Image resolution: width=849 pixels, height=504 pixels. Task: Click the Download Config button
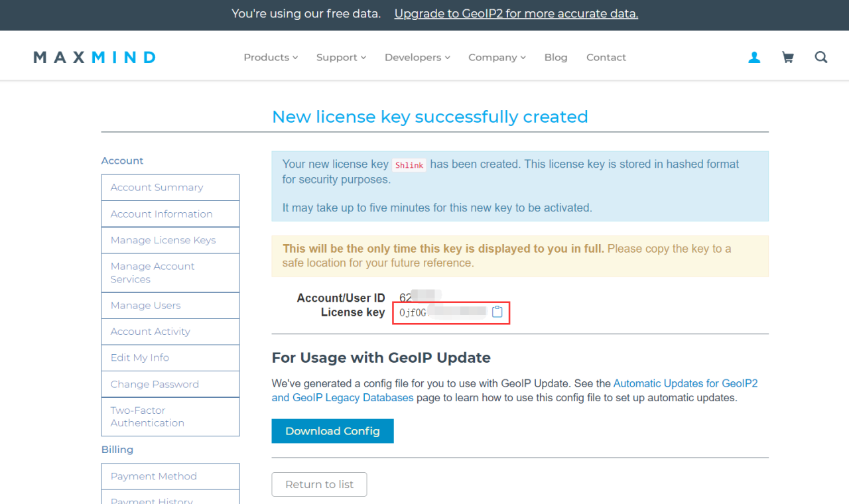pos(332,431)
